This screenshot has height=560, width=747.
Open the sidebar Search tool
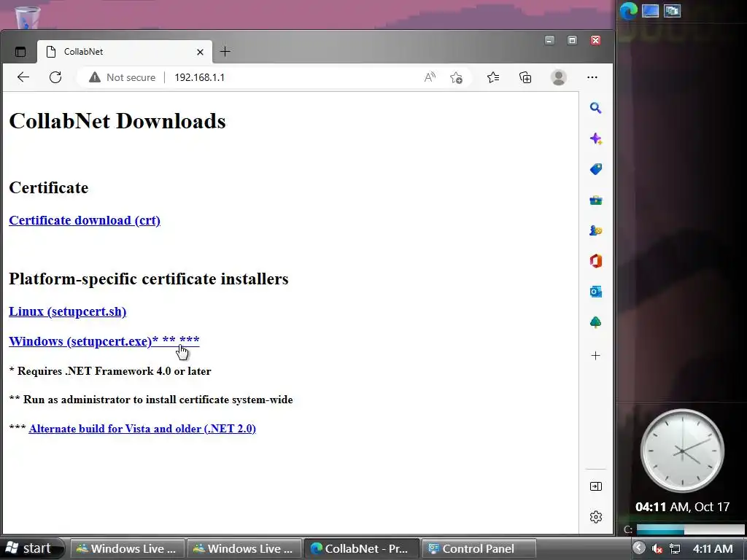[595, 108]
